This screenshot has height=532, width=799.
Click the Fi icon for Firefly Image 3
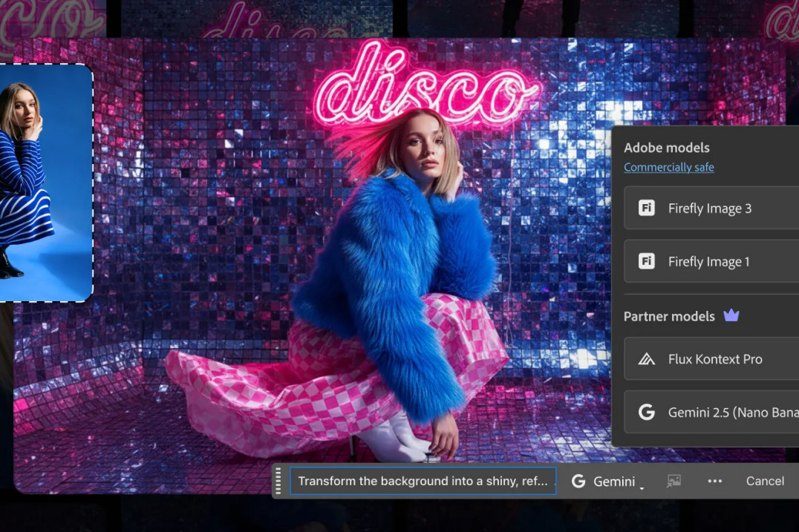pyautogui.click(x=647, y=208)
